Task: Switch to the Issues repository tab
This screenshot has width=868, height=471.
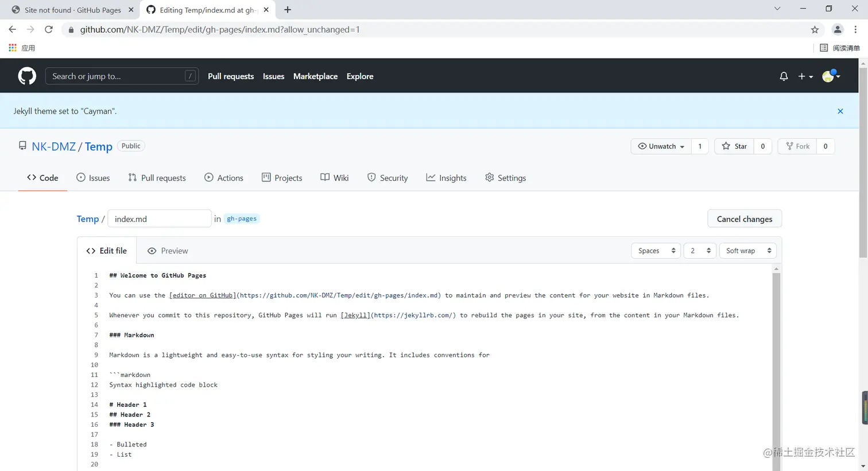Action: pyautogui.click(x=93, y=178)
